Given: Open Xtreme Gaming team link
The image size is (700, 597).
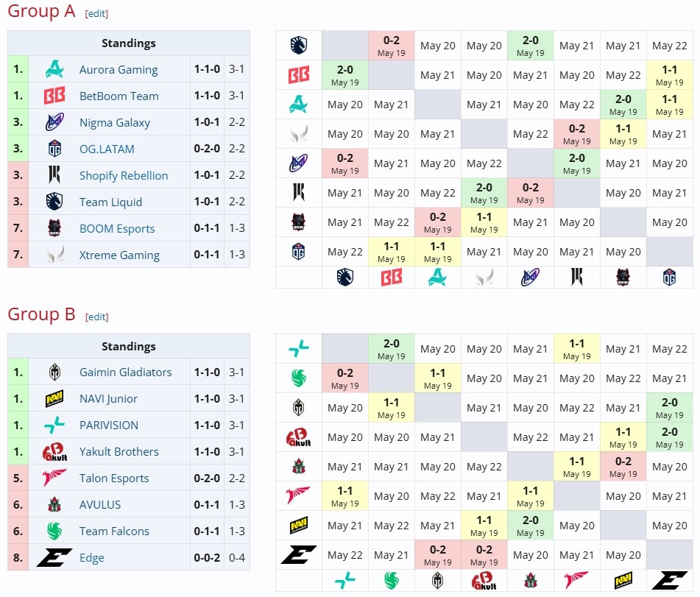Looking at the screenshot, I should click(x=119, y=255).
